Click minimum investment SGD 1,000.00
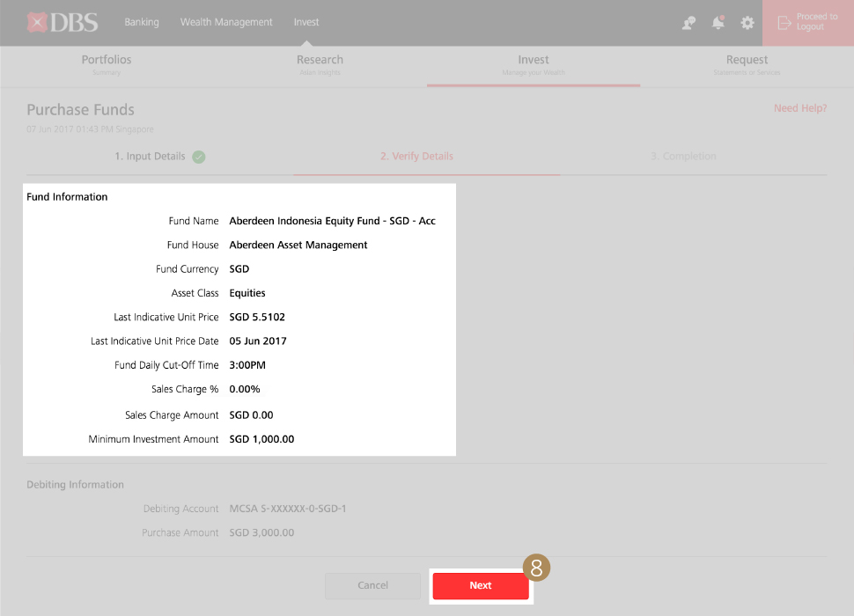Screen dimensions: 854x616 [x=261, y=439]
